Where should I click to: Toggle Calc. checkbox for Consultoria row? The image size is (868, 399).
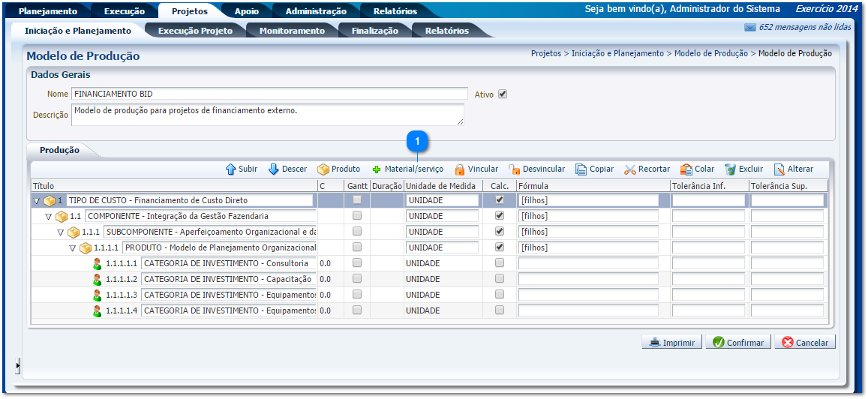click(x=499, y=263)
